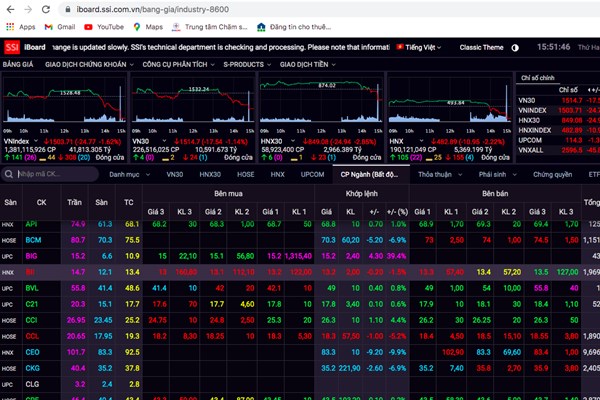This screenshot has width=600, height=400.
Task: Click the VNIndex mini chart
Action: pyautogui.click(x=62, y=105)
